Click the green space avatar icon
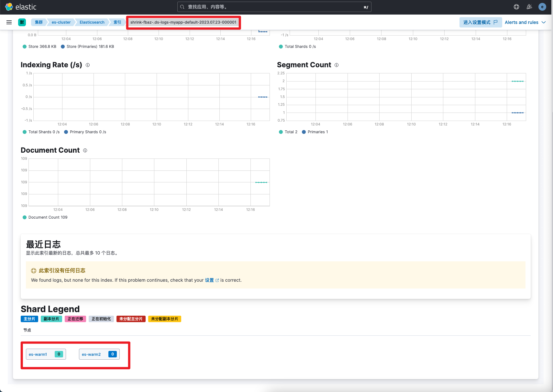This screenshot has width=553, height=392. click(22, 22)
